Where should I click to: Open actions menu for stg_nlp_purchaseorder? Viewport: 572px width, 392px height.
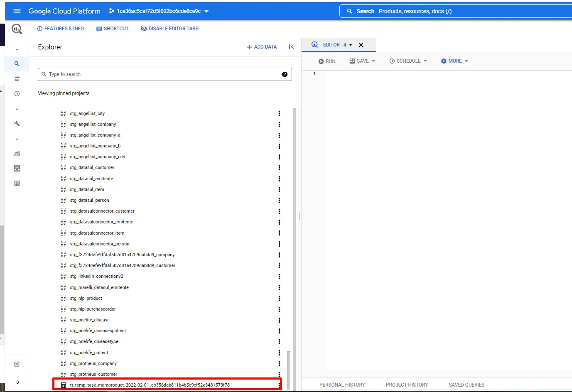279,309
